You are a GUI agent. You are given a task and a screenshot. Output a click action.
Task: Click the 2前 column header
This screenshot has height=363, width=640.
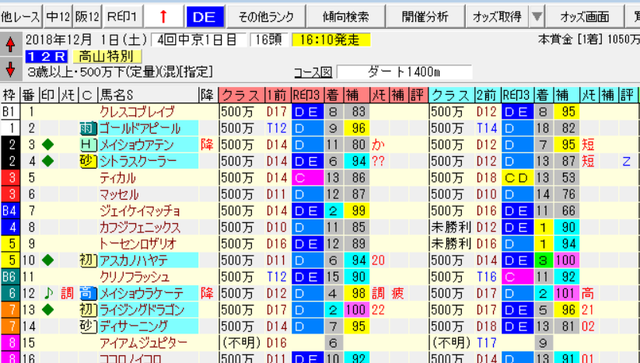[487, 95]
